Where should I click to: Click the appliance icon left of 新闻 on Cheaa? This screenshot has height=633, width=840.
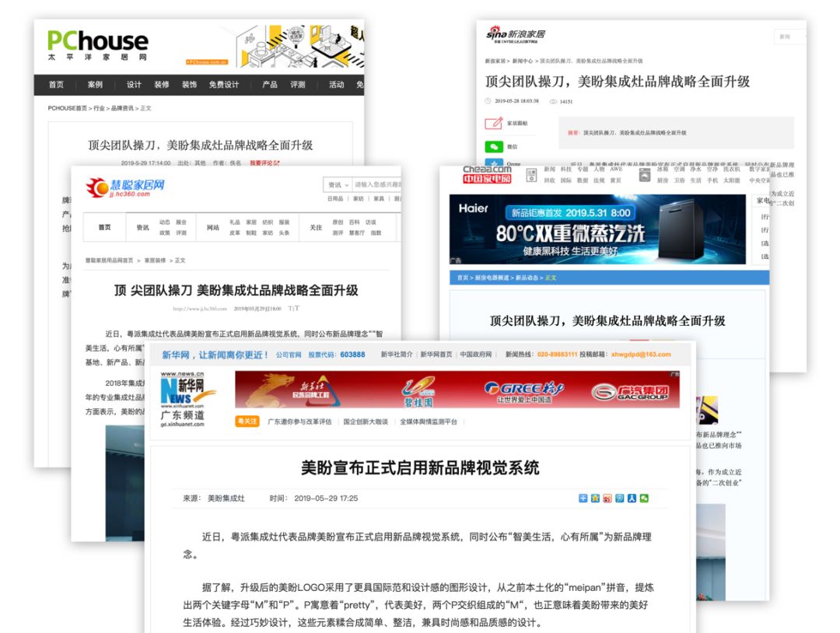[x=531, y=175]
